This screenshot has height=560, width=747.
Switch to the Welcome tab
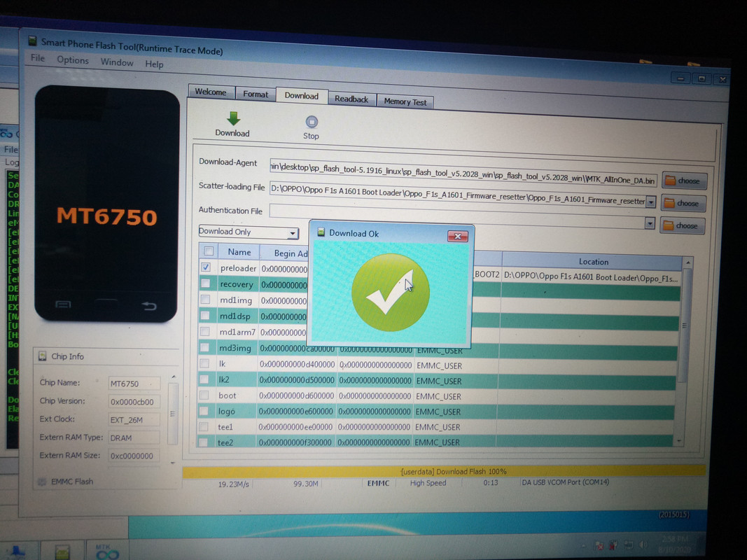211,92
